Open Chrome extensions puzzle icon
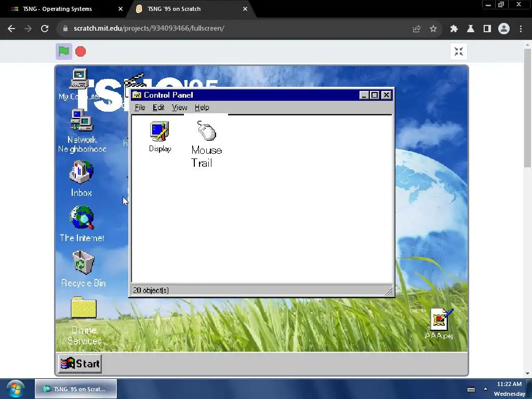532x399 pixels. click(454, 29)
